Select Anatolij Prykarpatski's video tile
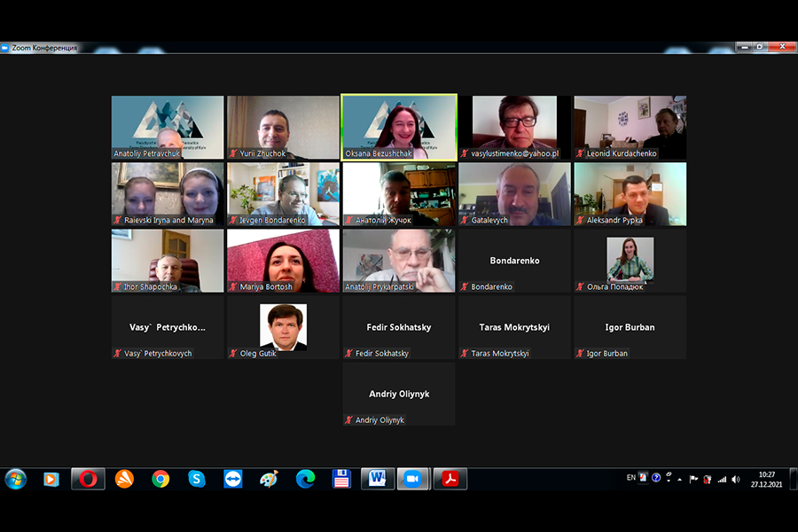 pyautogui.click(x=399, y=262)
